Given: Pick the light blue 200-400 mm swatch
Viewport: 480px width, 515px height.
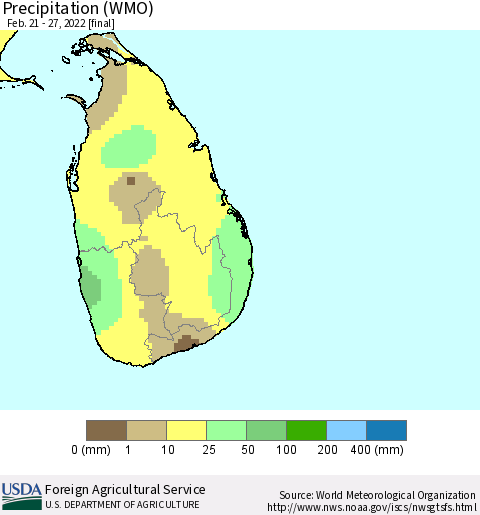Looking at the screenshot, I should click(x=346, y=430).
